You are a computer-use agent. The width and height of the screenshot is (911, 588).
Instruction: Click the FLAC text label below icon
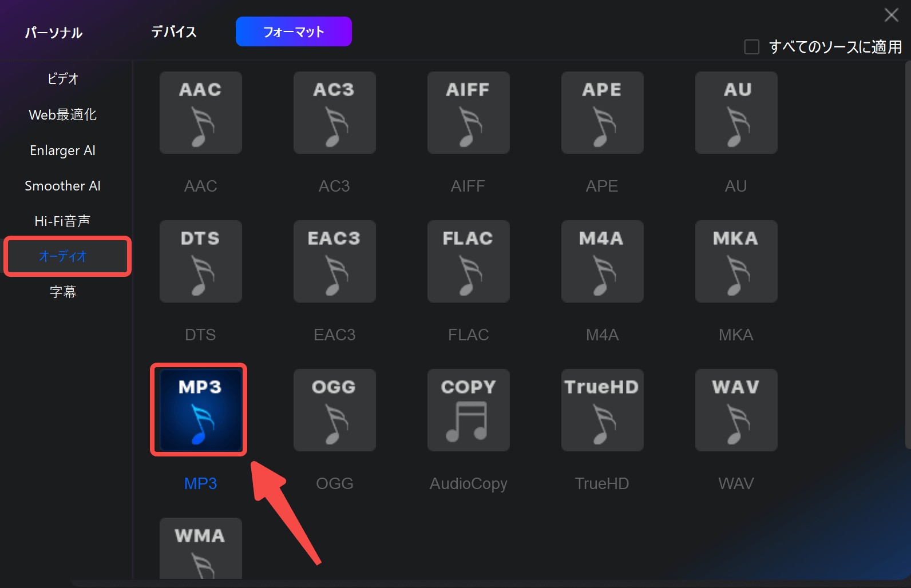pos(468,335)
